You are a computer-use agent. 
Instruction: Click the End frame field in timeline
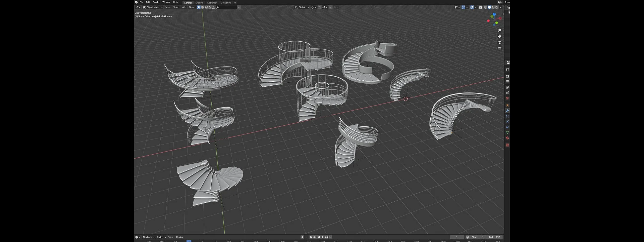click(x=495, y=237)
